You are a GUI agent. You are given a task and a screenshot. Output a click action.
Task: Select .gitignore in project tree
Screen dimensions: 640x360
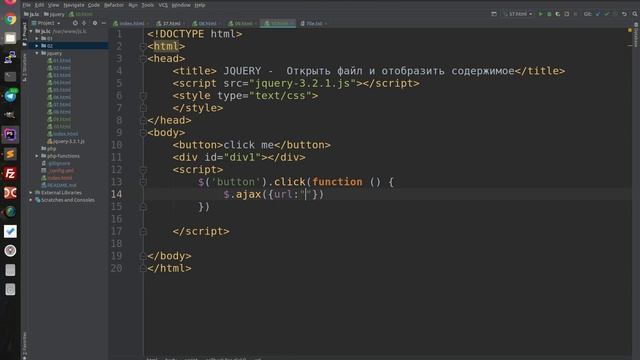tap(56, 163)
